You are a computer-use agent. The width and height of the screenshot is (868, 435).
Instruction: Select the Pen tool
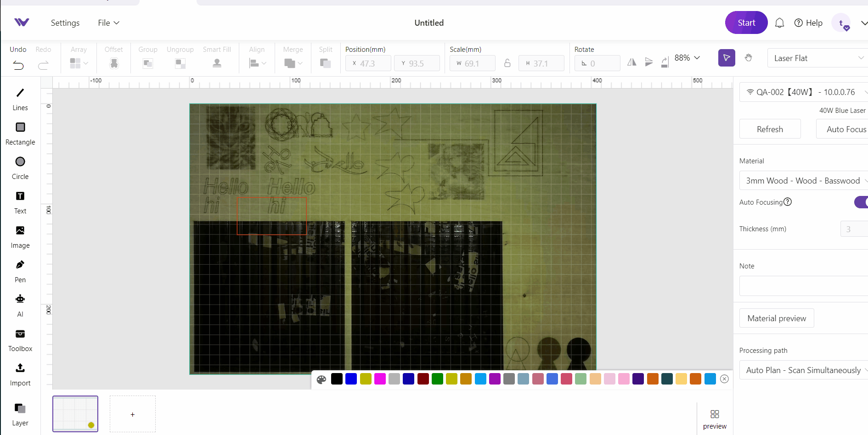20,271
